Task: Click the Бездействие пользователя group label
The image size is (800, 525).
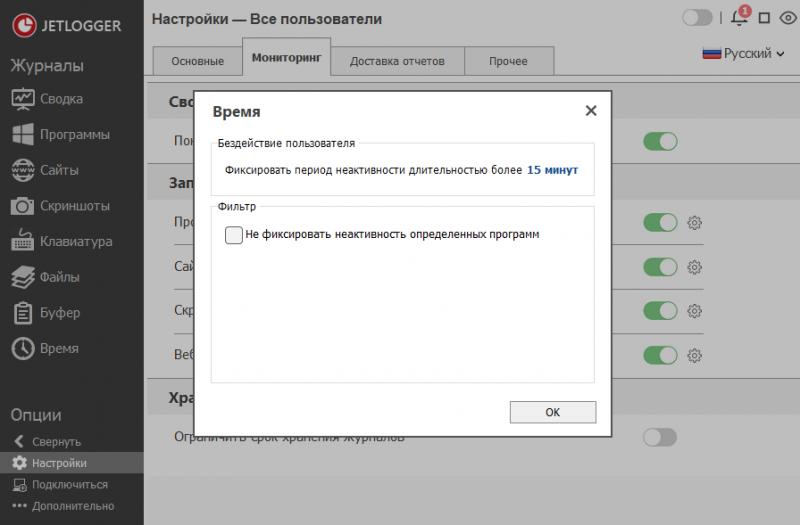Action: click(x=286, y=143)
